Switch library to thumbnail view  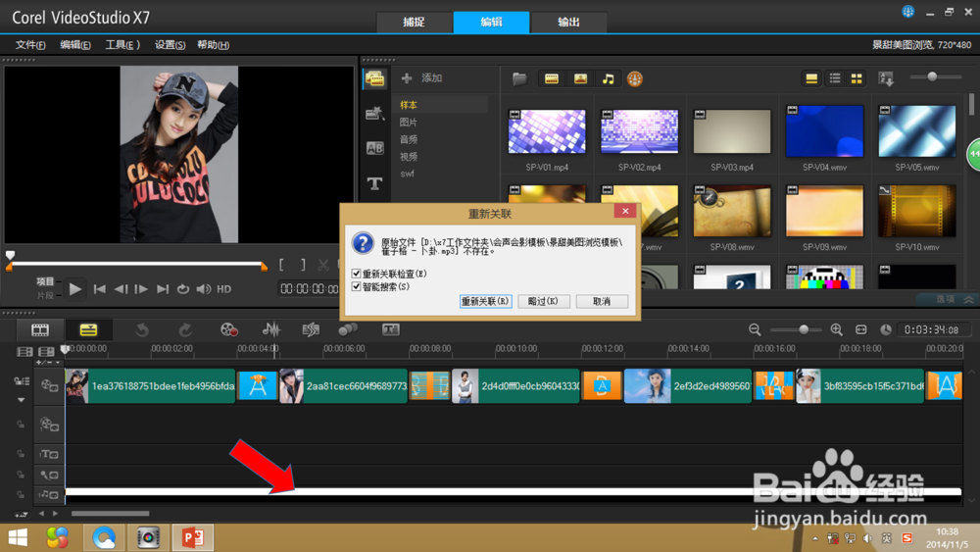click(857, 78)
